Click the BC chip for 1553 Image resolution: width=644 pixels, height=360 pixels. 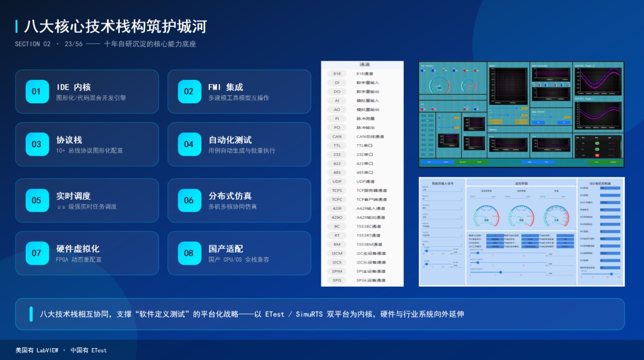click(x=337, y=226)
